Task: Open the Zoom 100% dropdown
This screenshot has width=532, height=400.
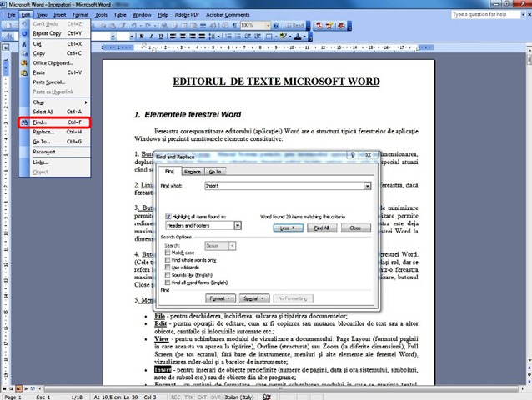Action: 268,26
